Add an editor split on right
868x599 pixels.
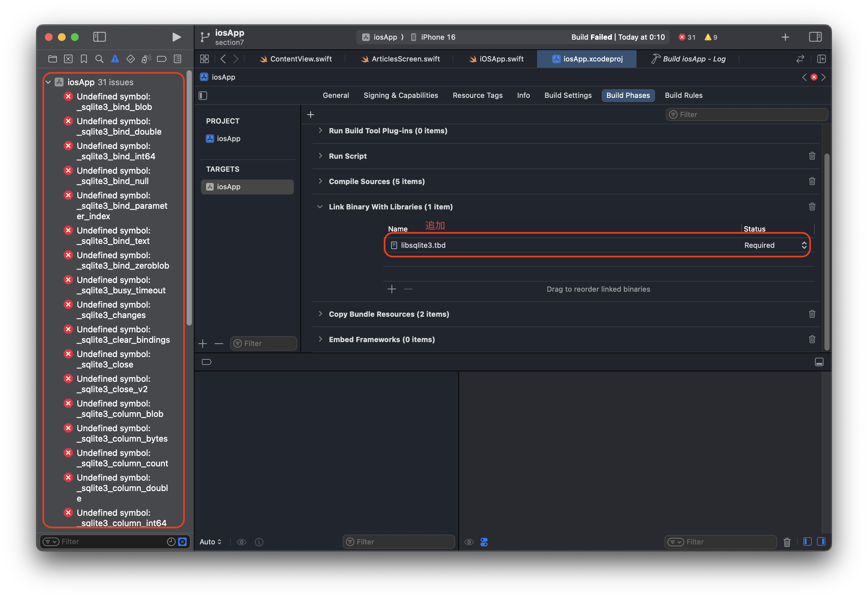tap(822, 59)
